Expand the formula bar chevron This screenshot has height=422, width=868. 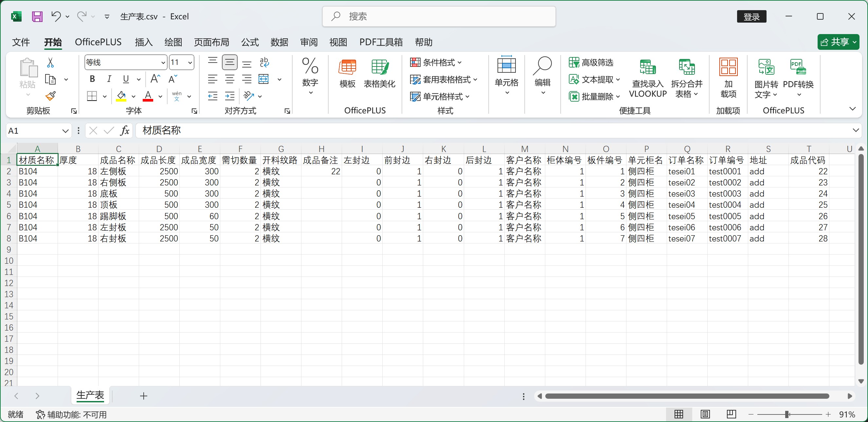(856, 130)
